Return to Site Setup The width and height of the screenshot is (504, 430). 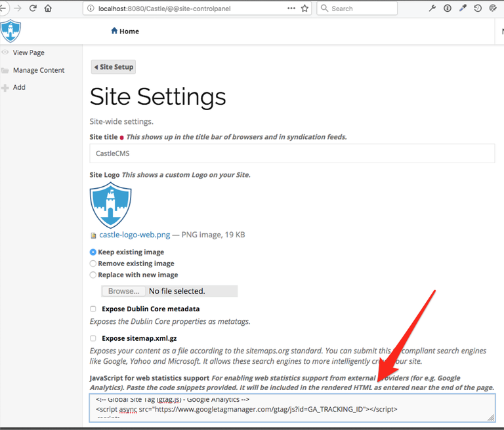point(114,67)
